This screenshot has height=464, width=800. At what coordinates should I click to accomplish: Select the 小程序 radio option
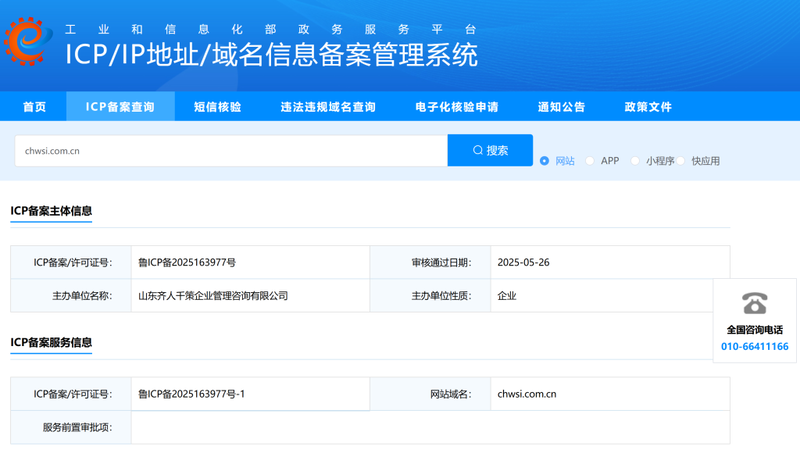(635, 161)
